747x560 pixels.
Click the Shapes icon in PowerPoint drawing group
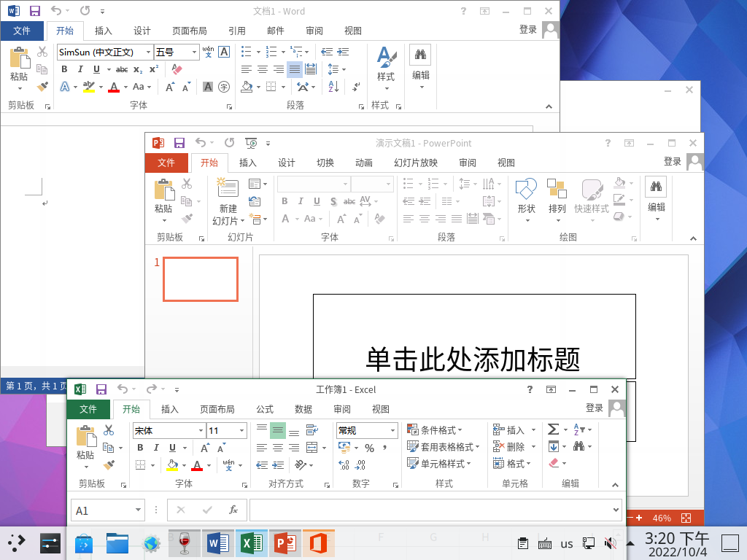click(x=527, y=189)
